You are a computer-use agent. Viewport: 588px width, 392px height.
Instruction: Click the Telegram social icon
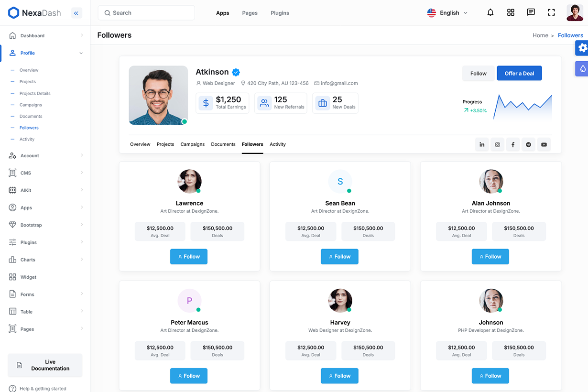coord(528,144)
